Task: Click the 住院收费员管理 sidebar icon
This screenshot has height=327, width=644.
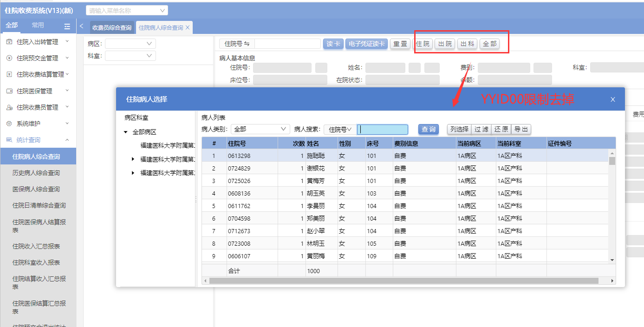Action: (9, 107)
